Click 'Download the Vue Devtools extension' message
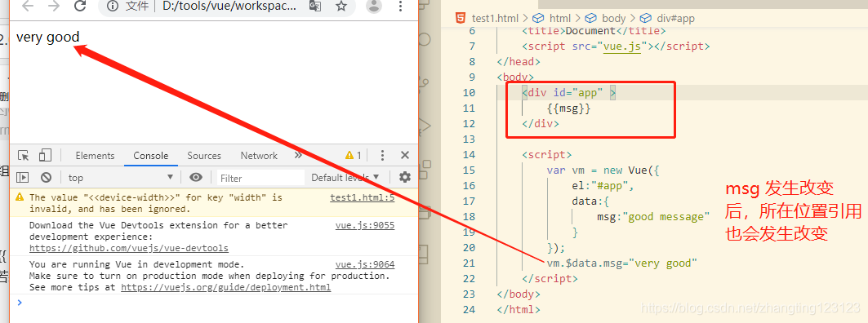Screen dimensions: 868x323 (158, 225)
